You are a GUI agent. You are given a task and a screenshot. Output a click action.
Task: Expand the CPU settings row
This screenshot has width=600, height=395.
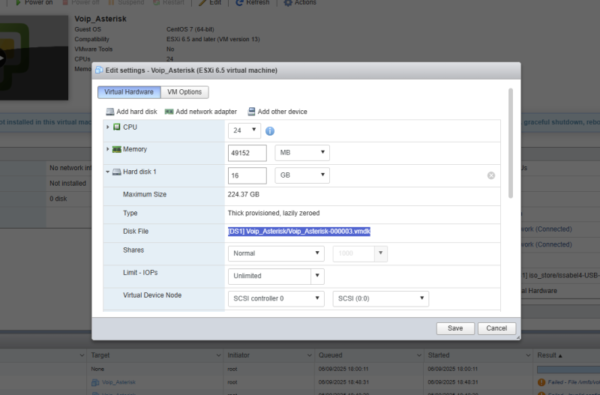(108, 127)
